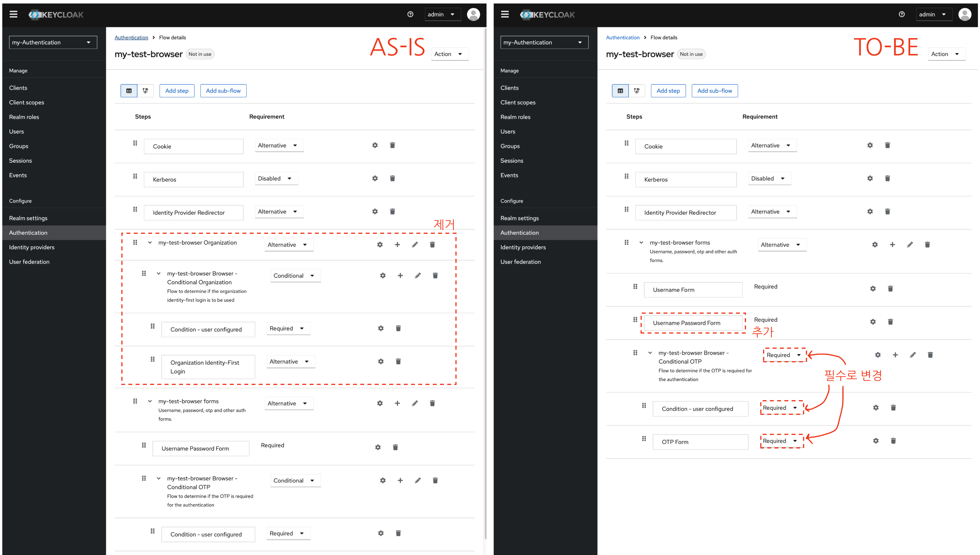
Task: Edit my-test-browser Organization with pencil icon
Action: coord(415,245)
